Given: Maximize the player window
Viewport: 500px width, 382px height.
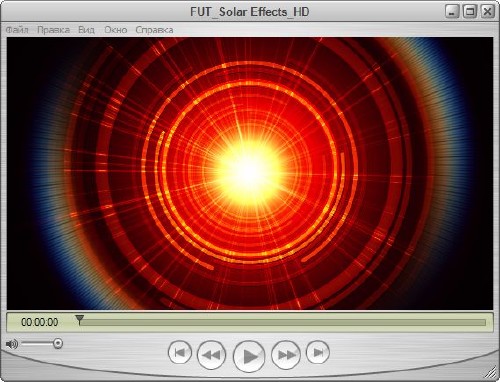Looking at the screenshot, I should (470, 12).
